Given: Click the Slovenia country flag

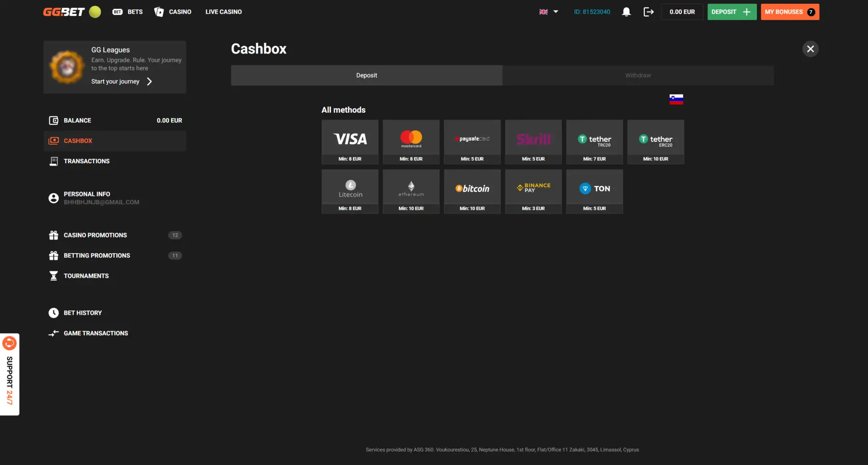Looking at the screenshot, I should (x=676, y=99).
